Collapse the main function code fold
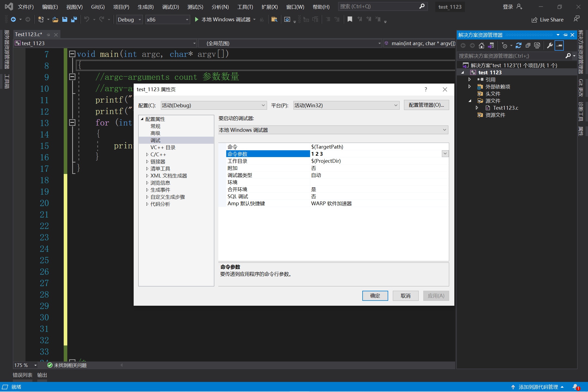 (x=72, y=54)
